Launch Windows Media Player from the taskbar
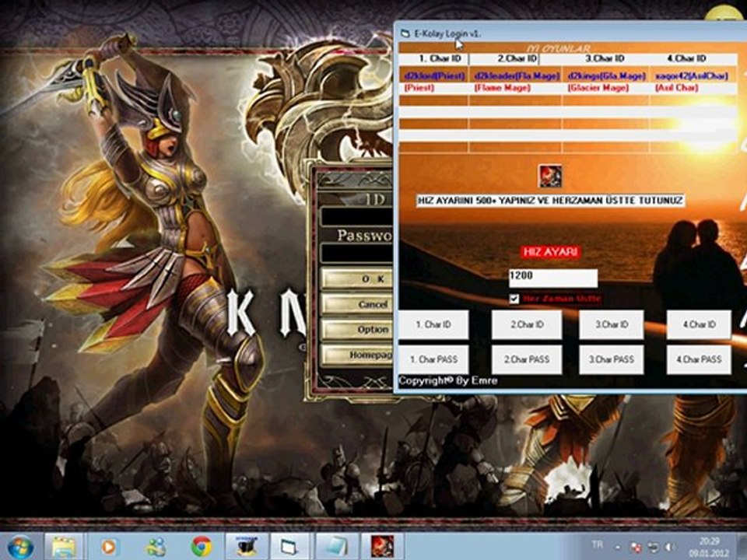747x560 pixels. point(109,547)
